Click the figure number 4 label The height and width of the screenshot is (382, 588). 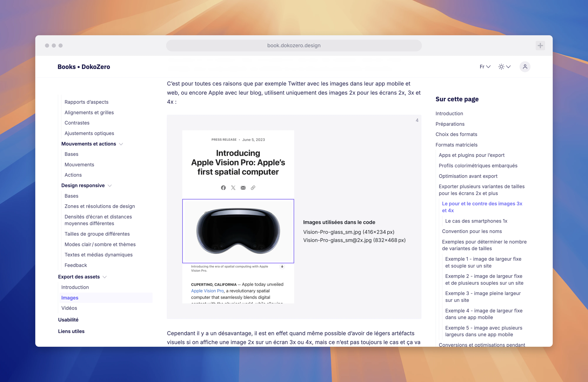[417, 120]
